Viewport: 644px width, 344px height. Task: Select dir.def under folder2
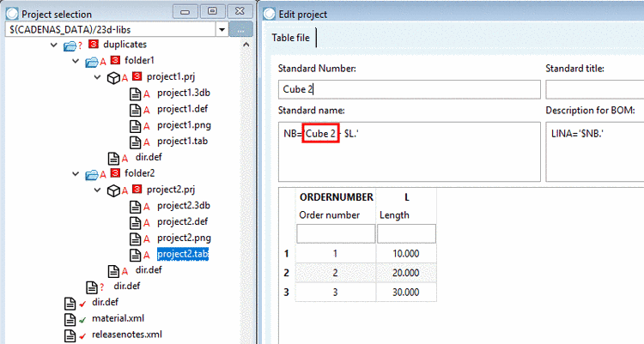(149, 270)
